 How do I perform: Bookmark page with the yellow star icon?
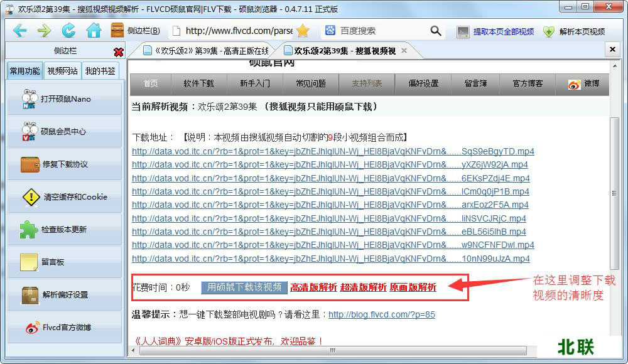point(303,31)
